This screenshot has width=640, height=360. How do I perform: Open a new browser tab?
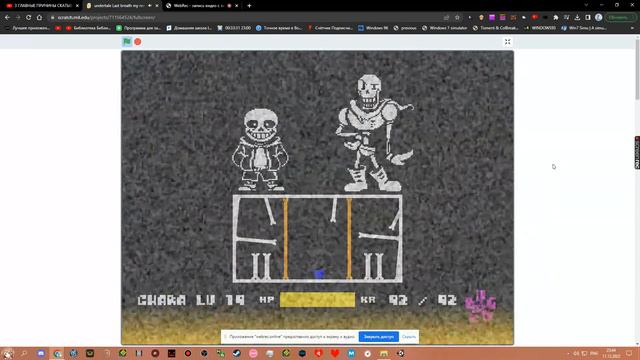(x=249, y=6)
